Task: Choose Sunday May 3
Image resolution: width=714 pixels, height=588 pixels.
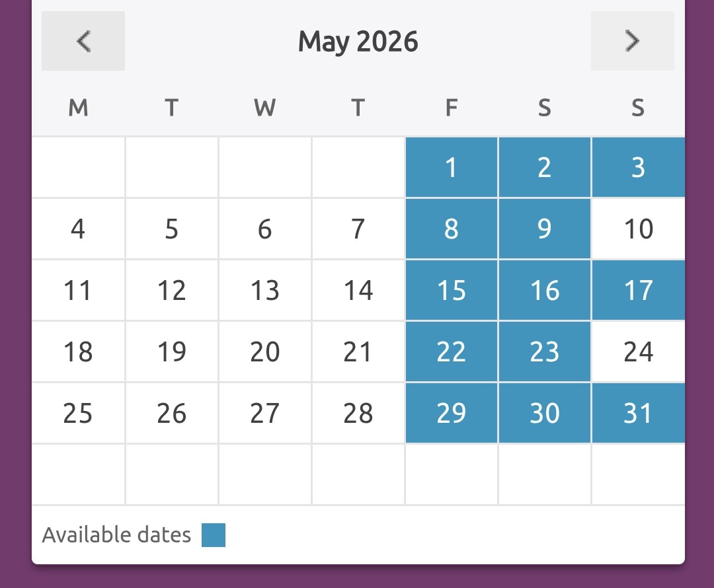Action: [638, 168]
